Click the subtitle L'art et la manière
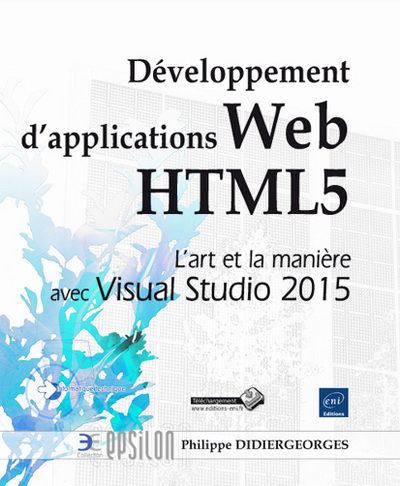The image size is (400, 486). click(x=263, y=260)
